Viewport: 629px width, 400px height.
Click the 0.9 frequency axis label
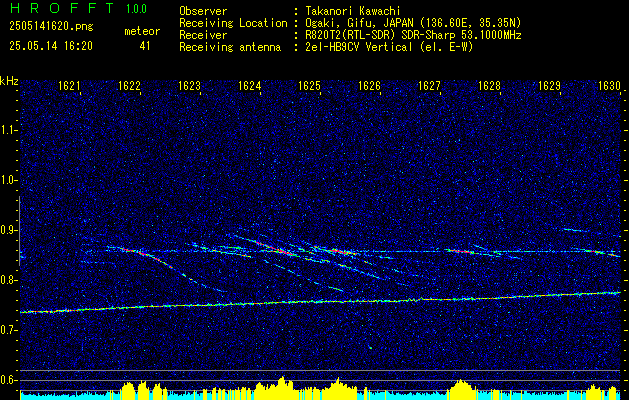click(8, 230)
